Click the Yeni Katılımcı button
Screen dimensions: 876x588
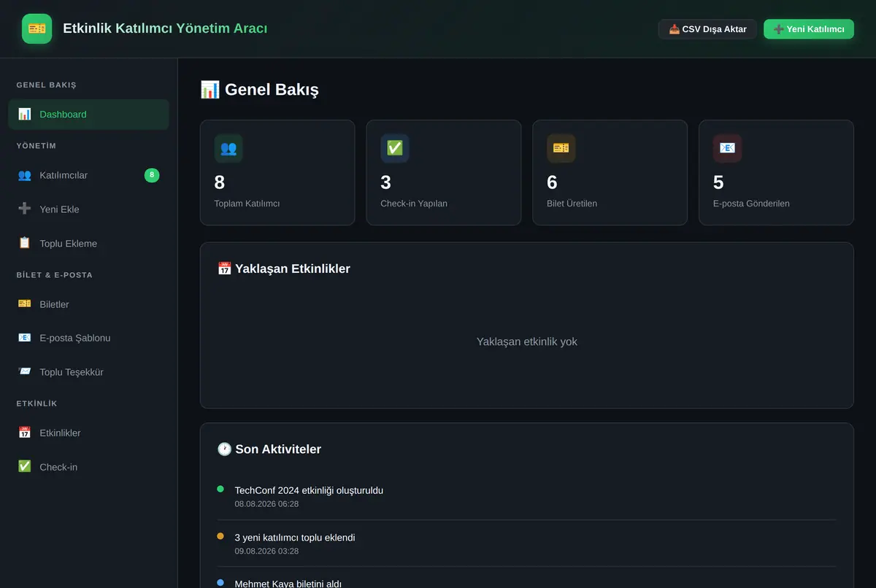[809, 29]
